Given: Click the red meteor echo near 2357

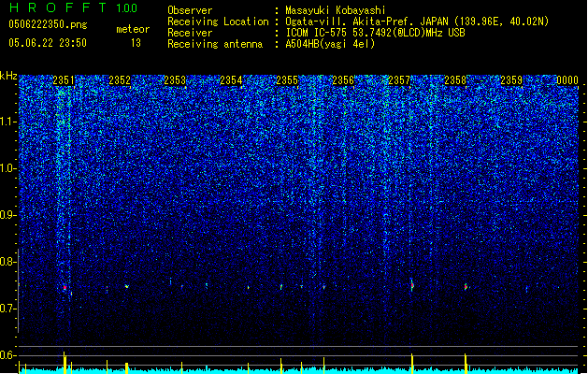Looking at the screenshot, I should [x=412, y=286].
